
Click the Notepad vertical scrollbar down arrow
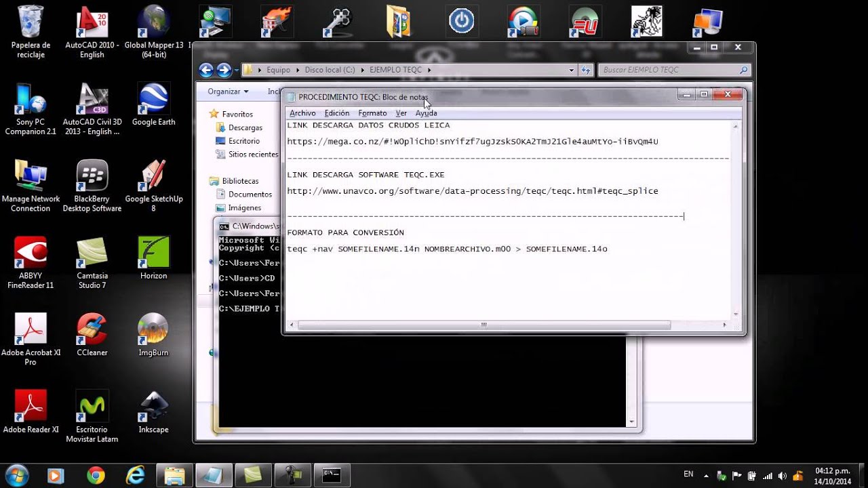coord(736,314)
